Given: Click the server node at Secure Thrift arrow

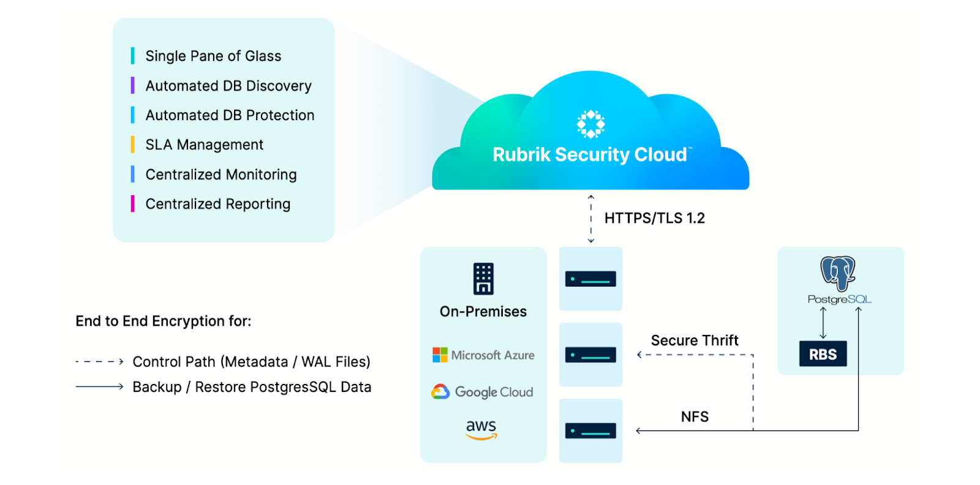Looking at the screenshot, I should point(590,355).
